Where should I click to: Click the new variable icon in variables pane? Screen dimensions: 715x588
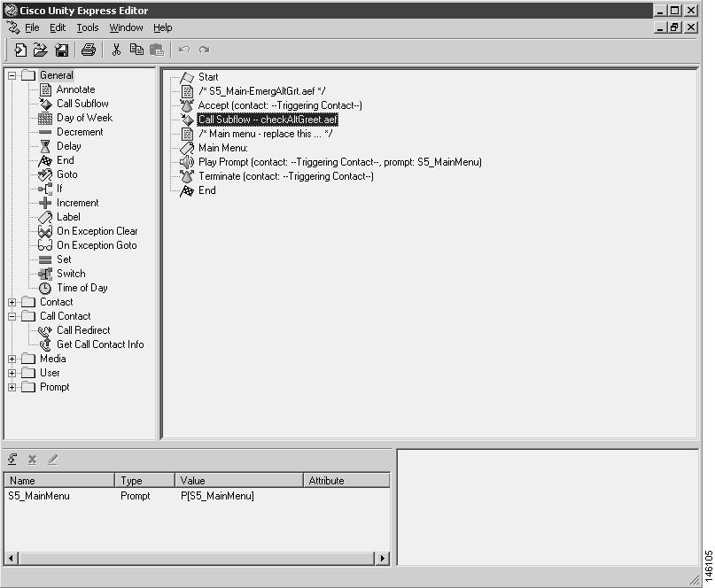pos(12,460)
